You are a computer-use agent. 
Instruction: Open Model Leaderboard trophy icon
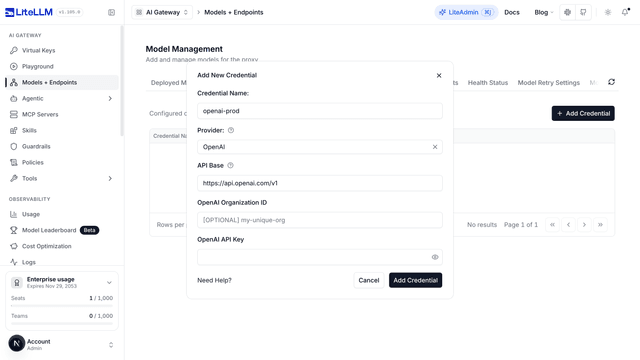(x=14, y=230)
